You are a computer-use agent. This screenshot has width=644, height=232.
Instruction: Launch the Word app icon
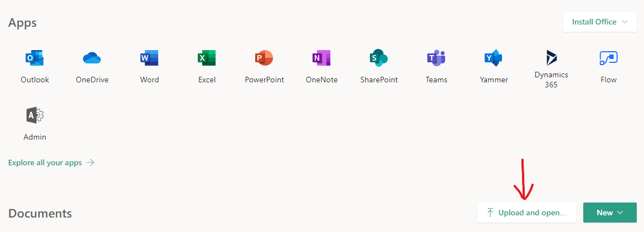149,58
